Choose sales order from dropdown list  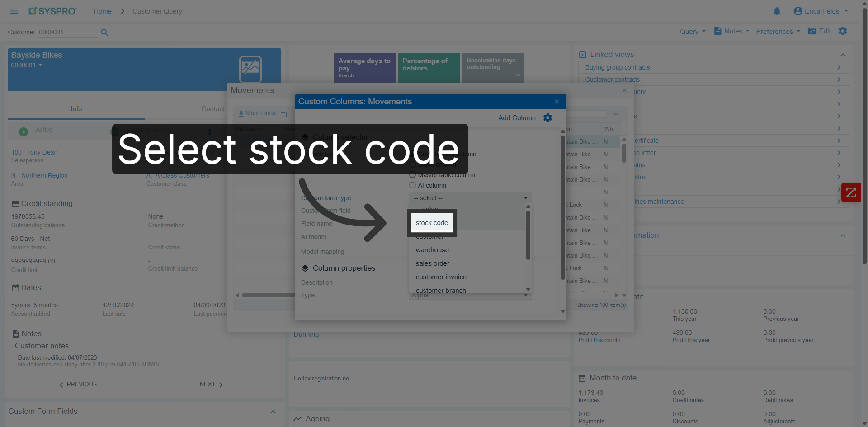coord(432,263)
